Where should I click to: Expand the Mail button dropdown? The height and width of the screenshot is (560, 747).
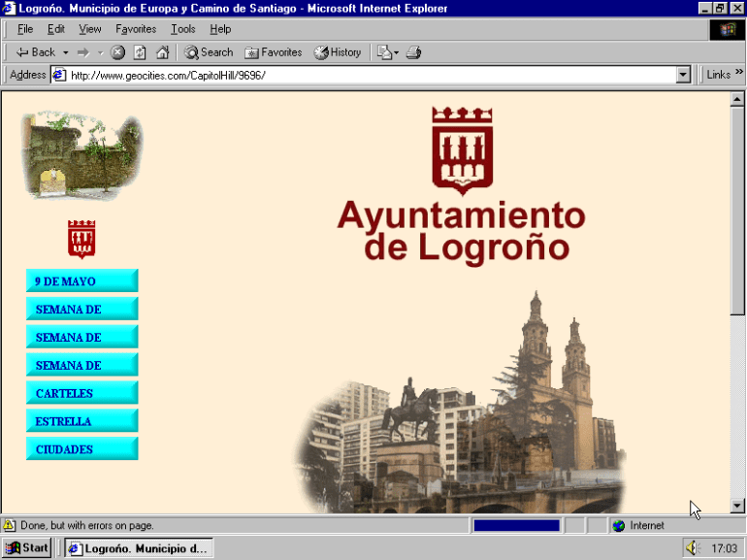[396, 52]
